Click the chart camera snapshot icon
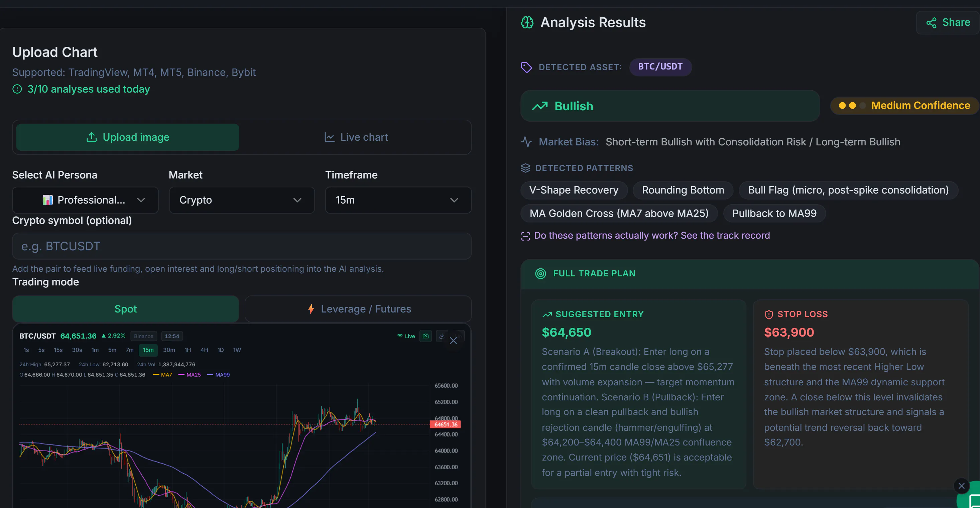The width and height of the screenshot is (980, 508). point(425,337)
